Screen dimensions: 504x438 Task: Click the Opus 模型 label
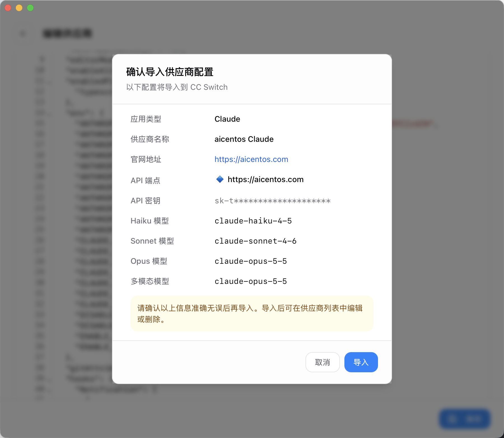coord(149,261)
